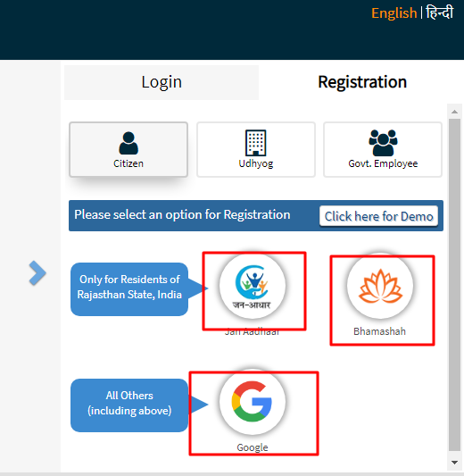Click the vertical scrollbar thumb
Viewport: 464px width, 476px height.
click(x=454, y=285)
